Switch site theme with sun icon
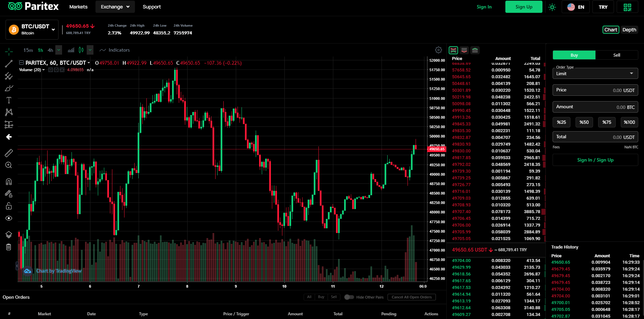Viewport: 644px width, 319px height. coord(552,7)
